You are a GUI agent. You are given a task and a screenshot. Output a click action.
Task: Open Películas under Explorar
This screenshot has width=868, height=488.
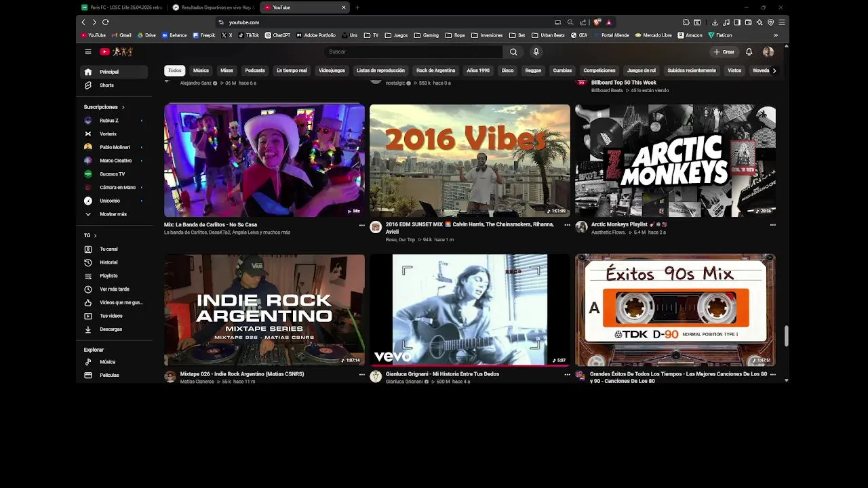[x=114, y=375]
